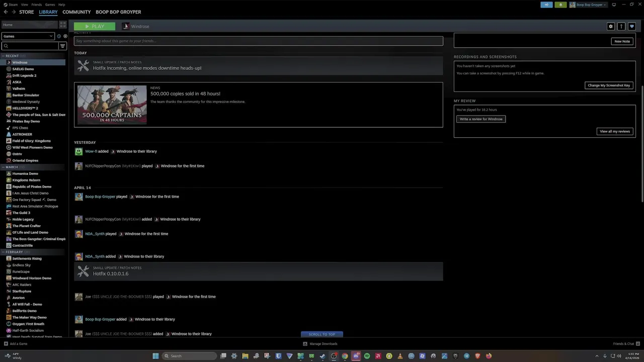The width and height of the screenshot is (644, 362).
Task: Click the SCROLL TO TOP button
Action: [x=322, y=334]
